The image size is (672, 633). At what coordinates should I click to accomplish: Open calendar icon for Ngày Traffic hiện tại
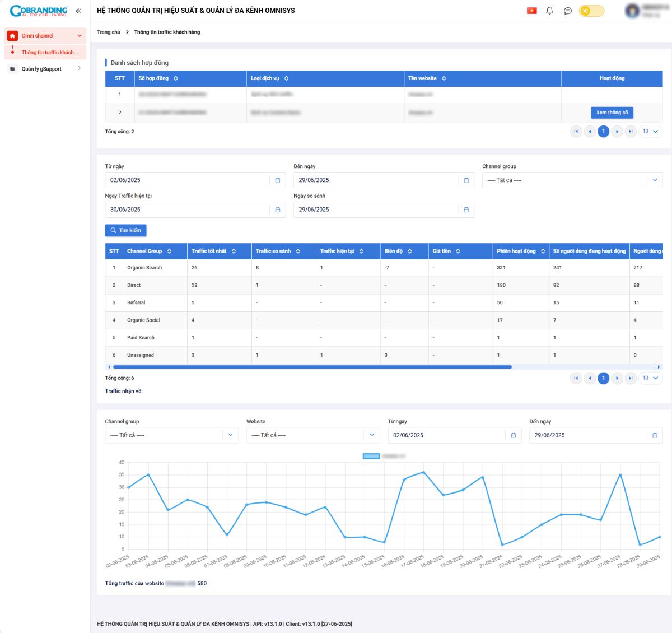click(x=277, y=210)
